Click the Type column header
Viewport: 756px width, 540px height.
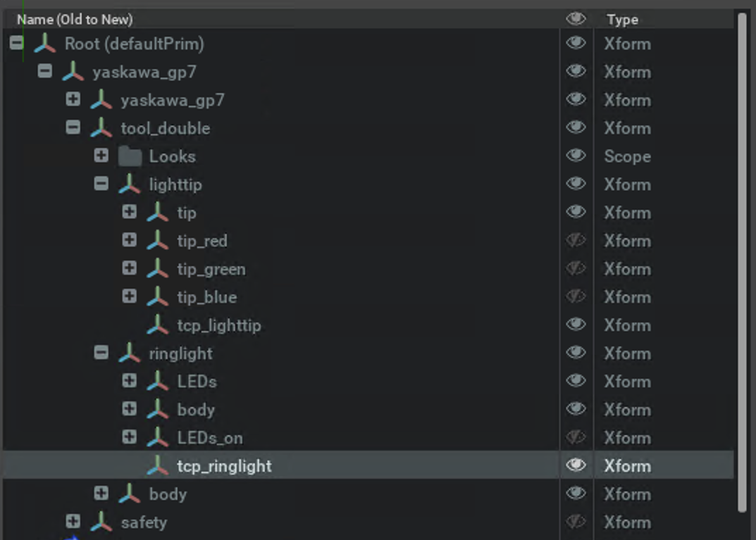click(622, 20)
